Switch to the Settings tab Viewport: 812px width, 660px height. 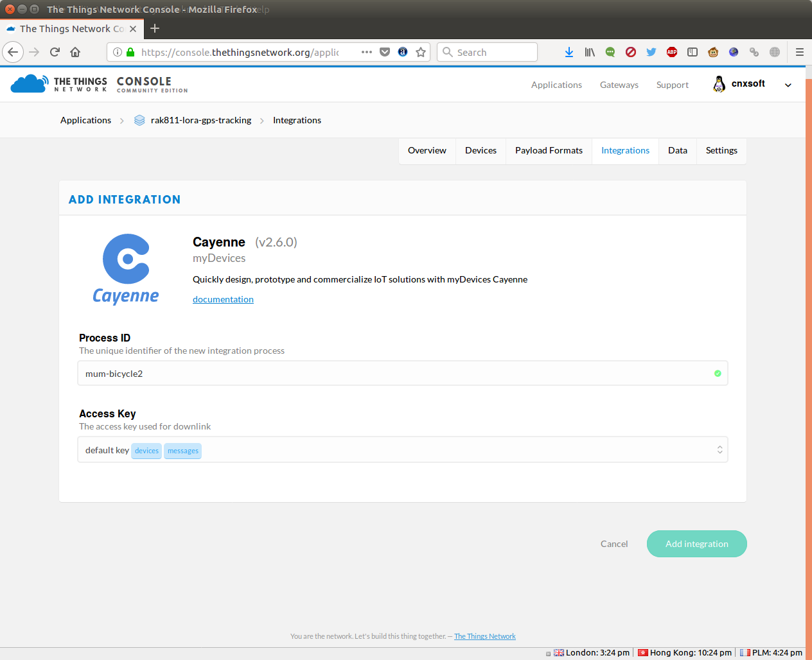(x=721, y=151)
